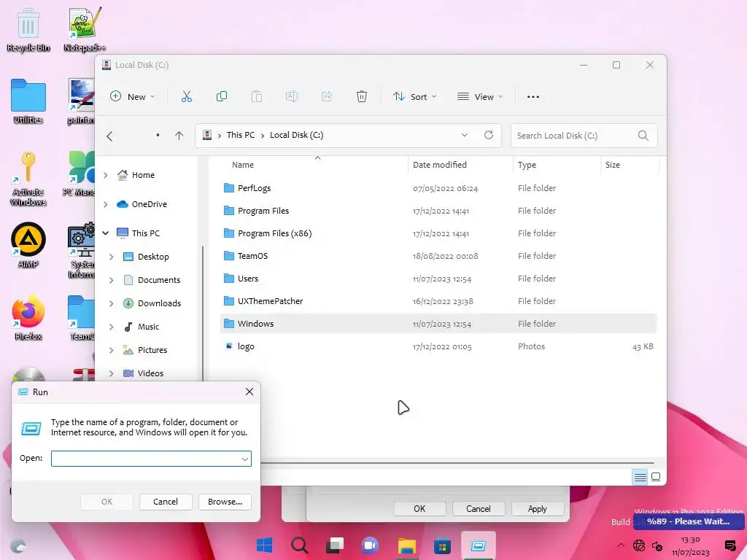The image size is (747, 560).
Task: Open the Utilities desktop folder
Action: [x=28, y=101]
